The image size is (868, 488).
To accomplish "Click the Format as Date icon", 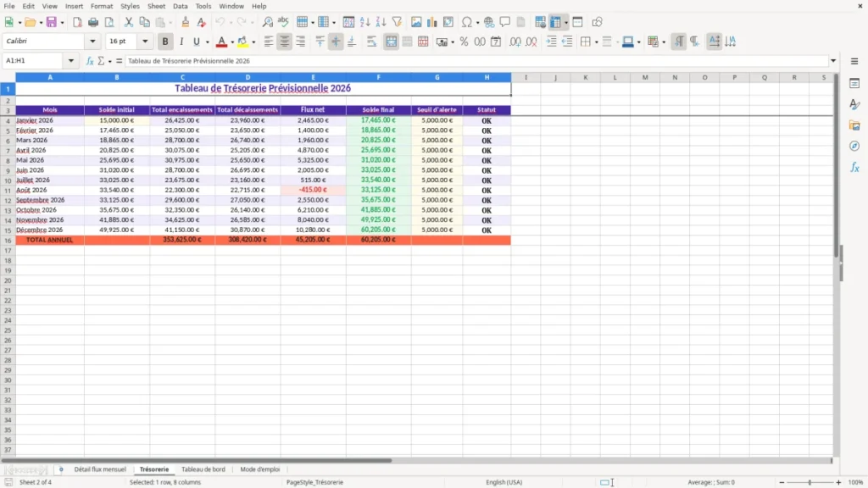I will click(496, 42).
